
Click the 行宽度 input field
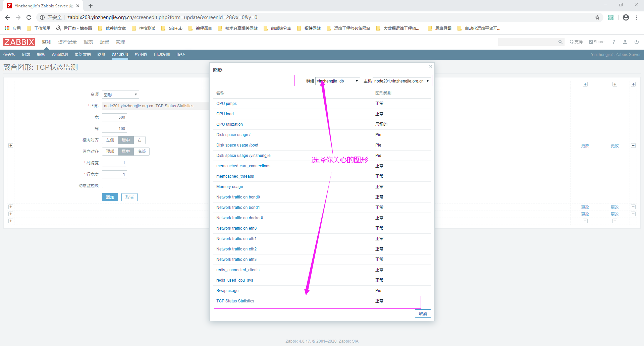tap(114, 174)
